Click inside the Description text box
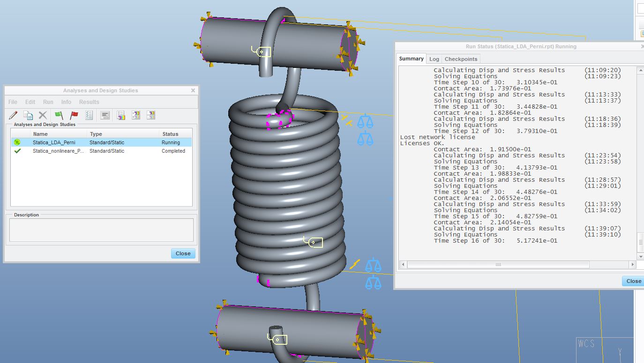Viewport: 644px width, 363px height. click(x=101, y=229)
